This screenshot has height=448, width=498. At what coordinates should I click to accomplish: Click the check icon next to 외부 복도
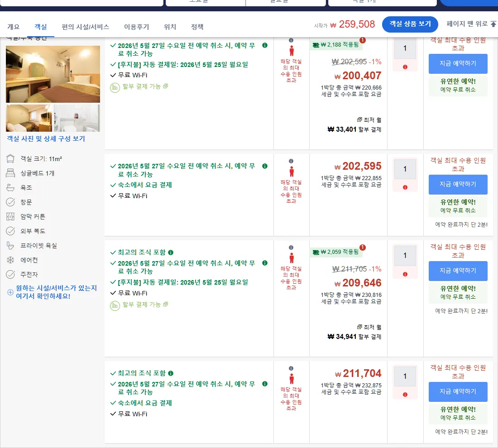coord(10,231)
